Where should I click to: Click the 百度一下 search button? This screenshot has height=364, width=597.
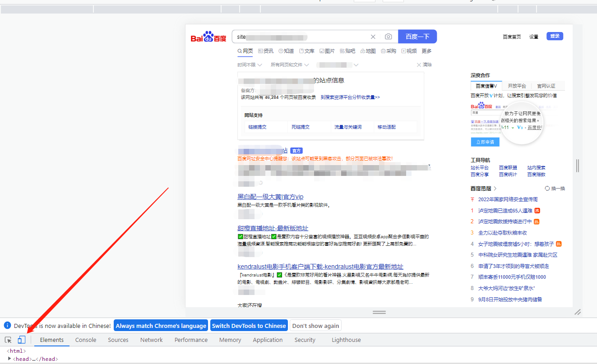click(x=417, y=37)
